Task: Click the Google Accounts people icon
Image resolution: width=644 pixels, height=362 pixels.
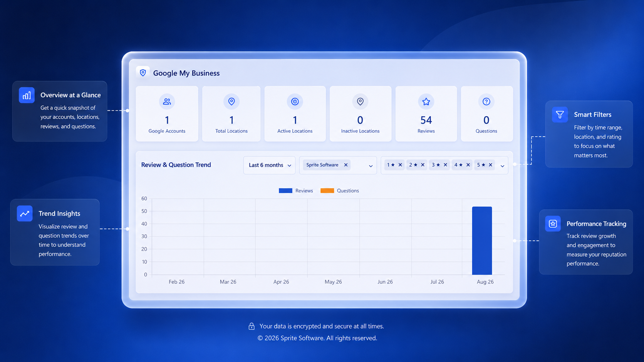Action: coord(167,102)
